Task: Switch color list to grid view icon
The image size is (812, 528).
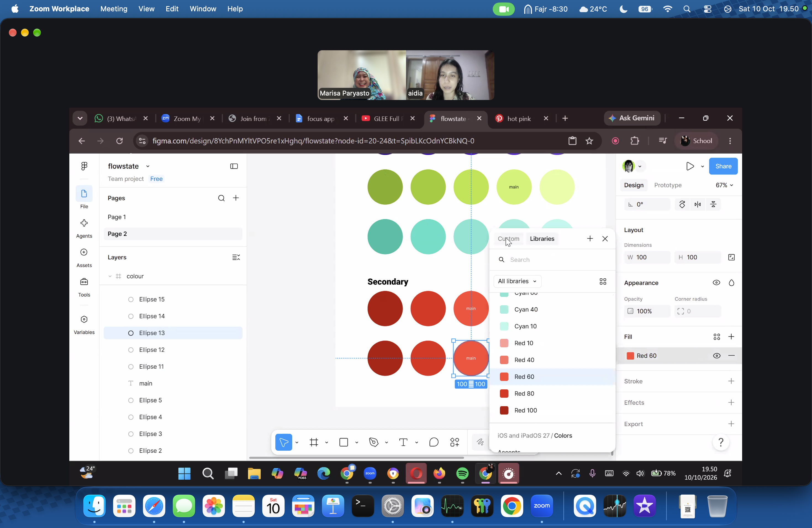Action: tap(603, 281)
